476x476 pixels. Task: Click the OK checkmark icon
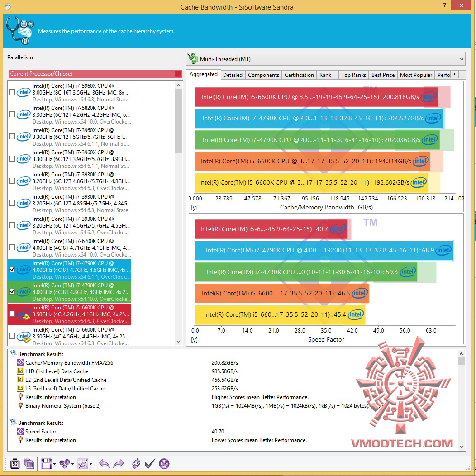pyautogui.click(x=150, y=463)
